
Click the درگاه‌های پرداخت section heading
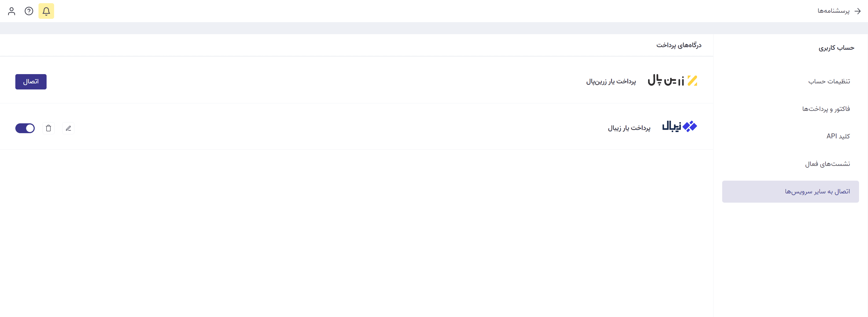(678, 45)
